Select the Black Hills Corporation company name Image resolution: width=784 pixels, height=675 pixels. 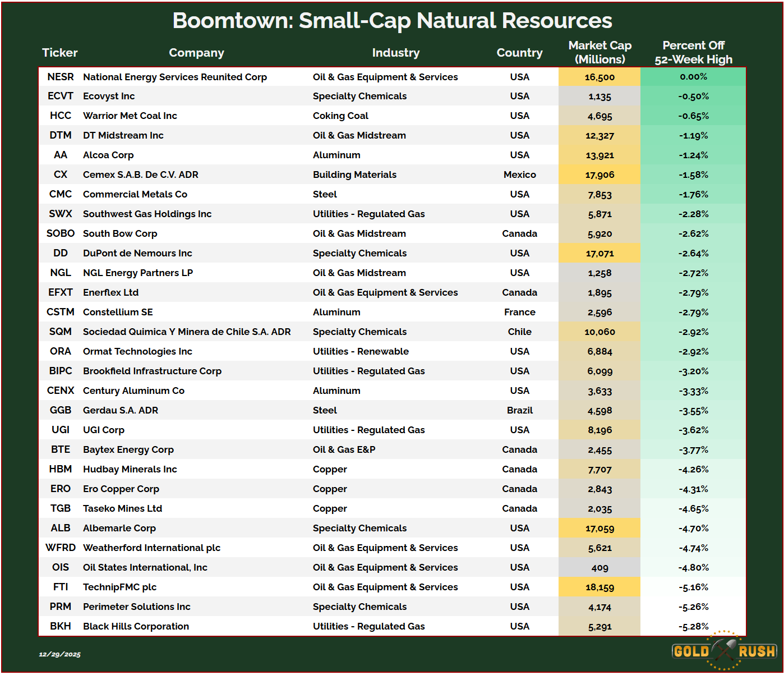136,626
